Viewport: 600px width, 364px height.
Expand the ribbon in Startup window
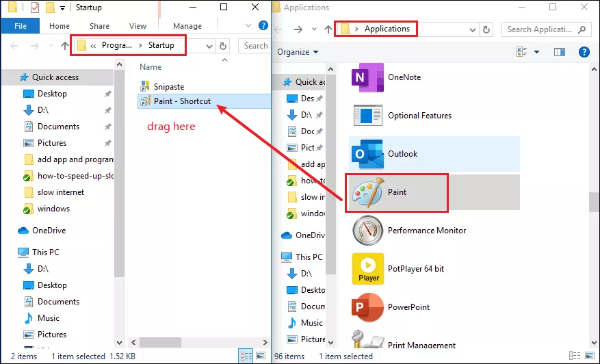tap(248, 25)
